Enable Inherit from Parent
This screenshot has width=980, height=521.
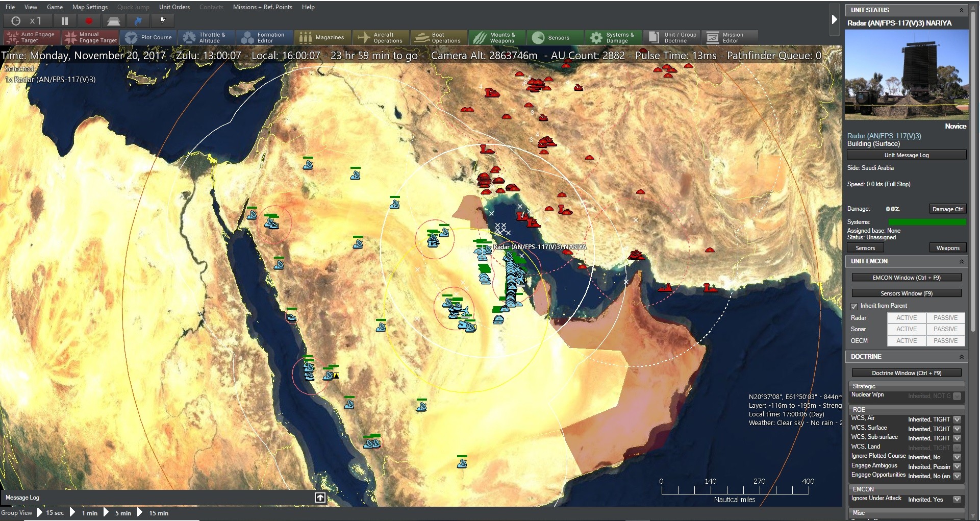(855, 306)
